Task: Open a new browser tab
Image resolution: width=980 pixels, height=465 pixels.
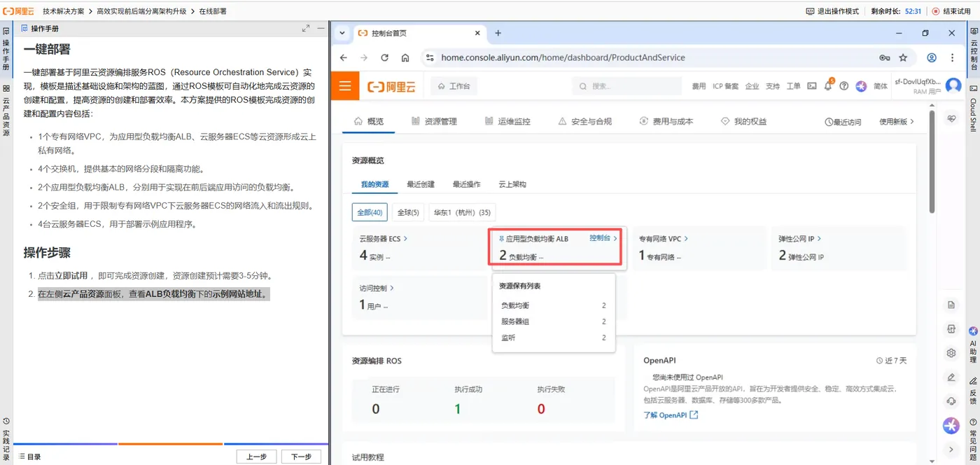Action: click(x=498, y=33)
